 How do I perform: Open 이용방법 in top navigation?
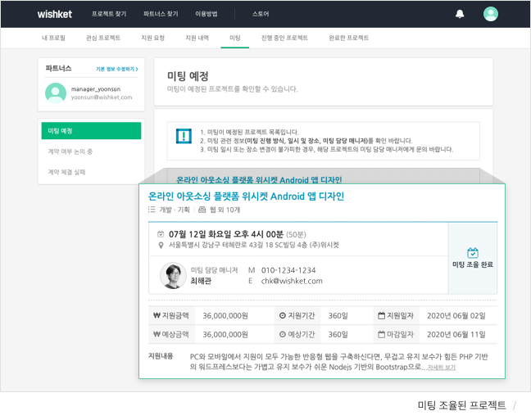[205, 14]
